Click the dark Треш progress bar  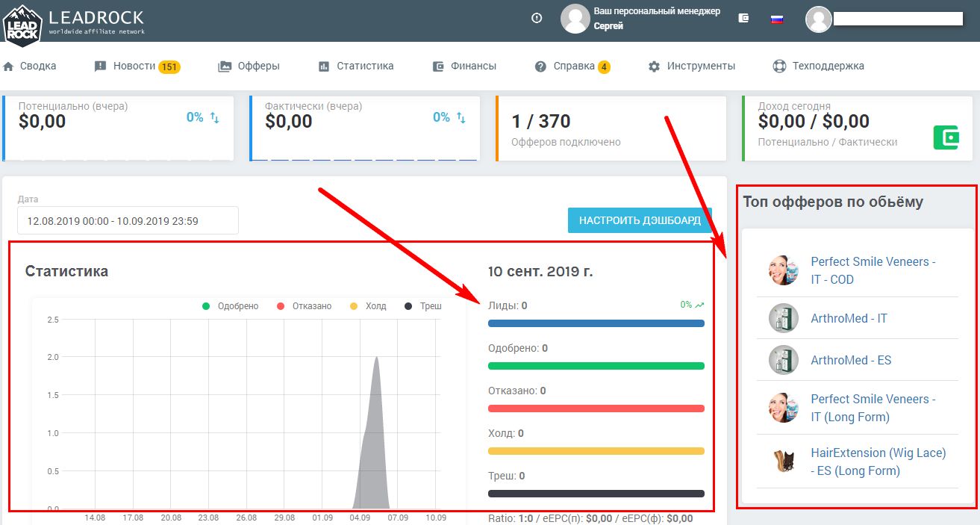point(596,494)
